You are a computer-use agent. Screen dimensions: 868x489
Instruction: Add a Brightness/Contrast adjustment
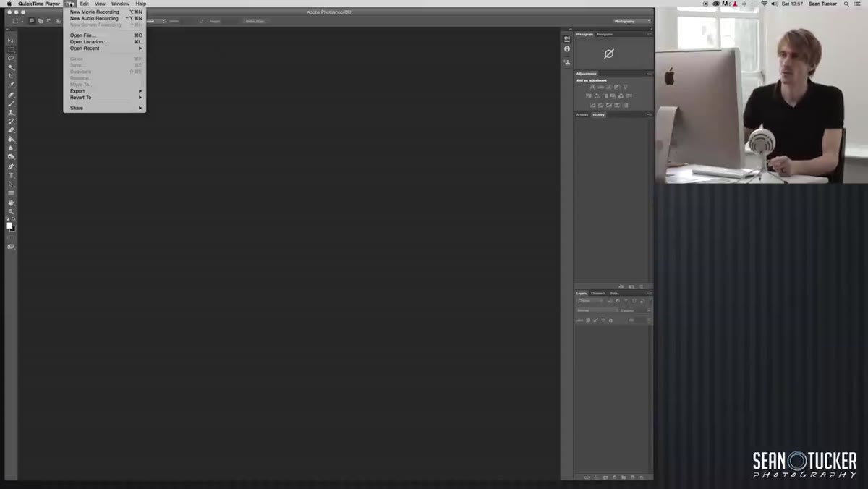tap(592, 87)
